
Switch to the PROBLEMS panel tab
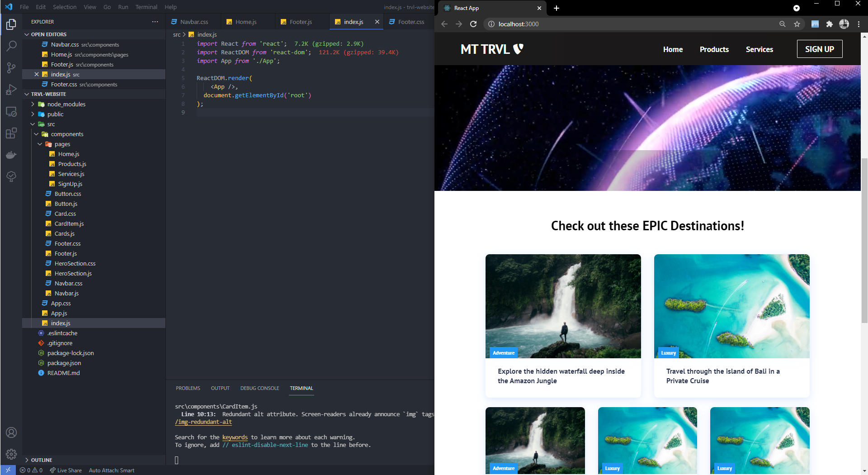click(188, 388)
